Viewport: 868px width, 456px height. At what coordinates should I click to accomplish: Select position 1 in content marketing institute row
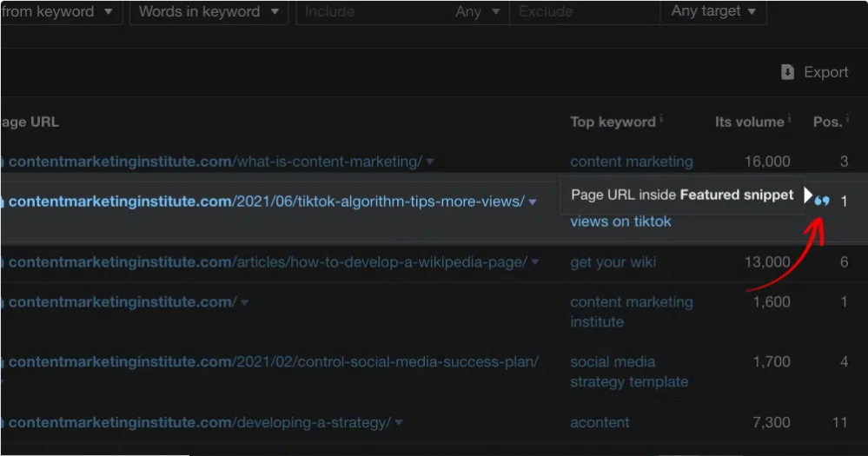click(x=844, y=302)
